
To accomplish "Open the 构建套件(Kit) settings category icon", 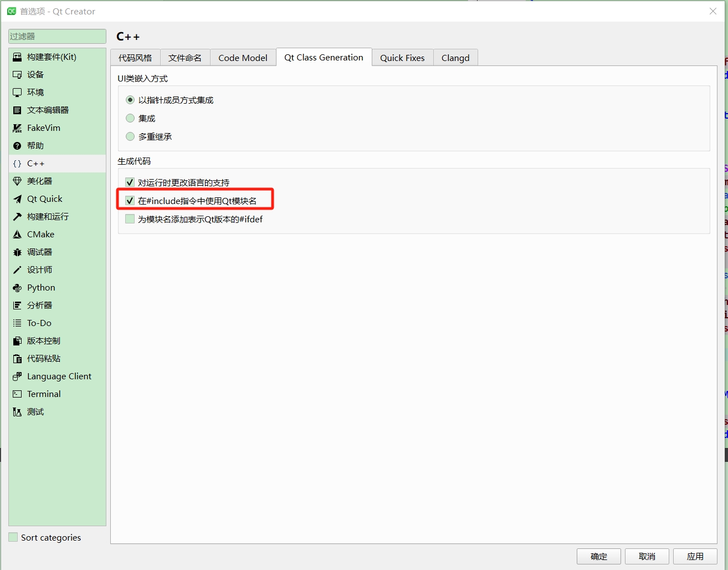I will click(x=17, y=57).
